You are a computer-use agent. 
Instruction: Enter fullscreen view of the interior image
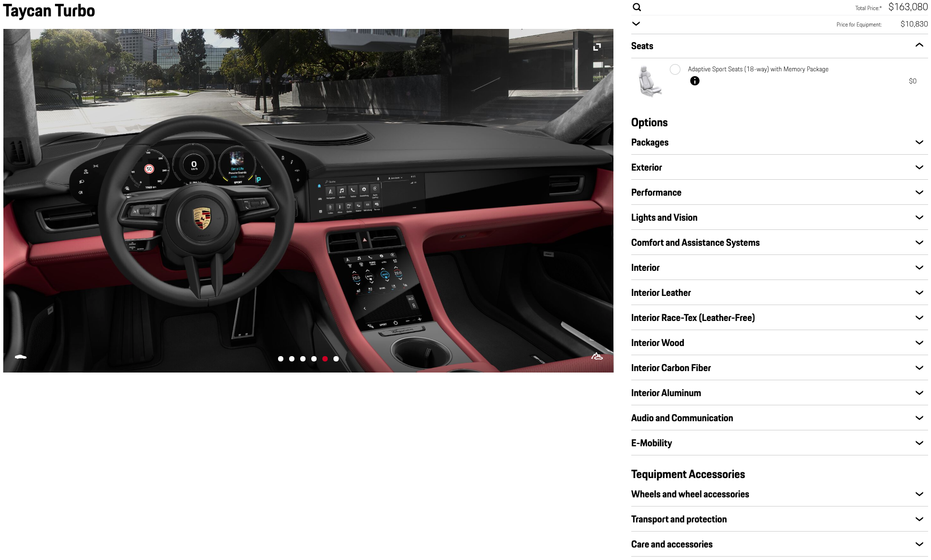pyautogui.click(x=597, y=47)
